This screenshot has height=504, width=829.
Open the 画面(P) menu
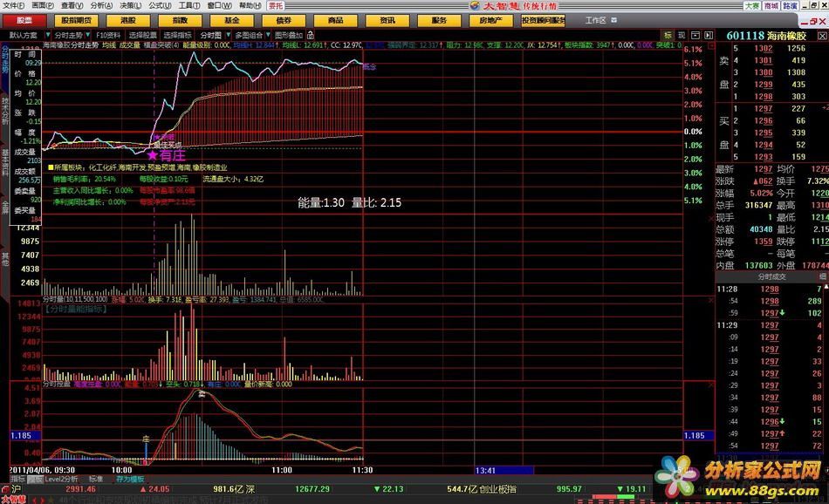click(42, 5)
